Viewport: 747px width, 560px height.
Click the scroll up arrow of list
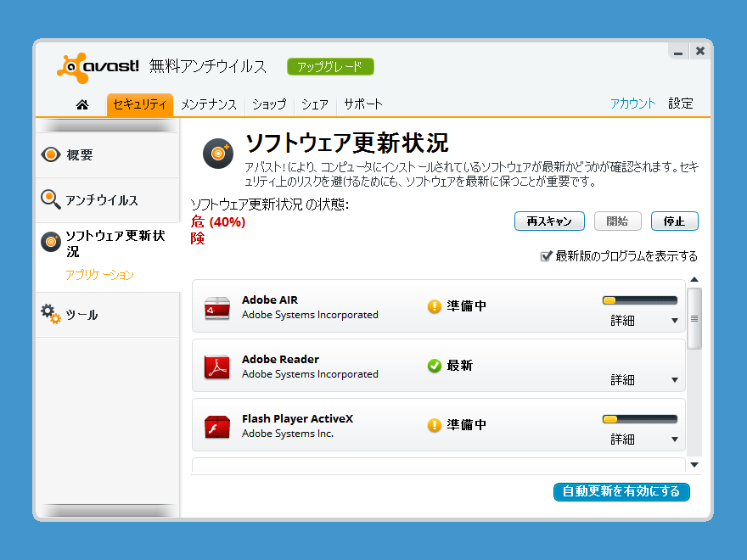click(694, 279)
